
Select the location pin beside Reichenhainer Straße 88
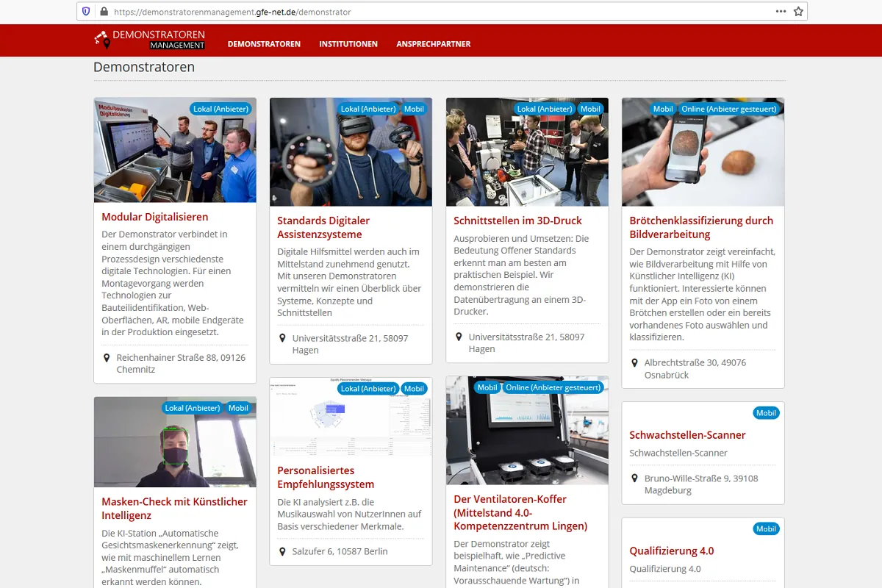[106, 358]
